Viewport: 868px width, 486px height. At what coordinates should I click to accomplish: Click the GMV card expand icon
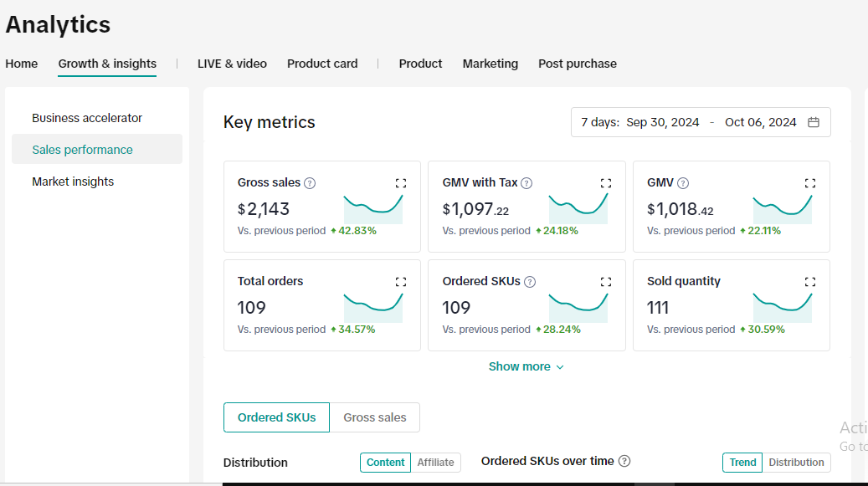(x=810, y=183)
